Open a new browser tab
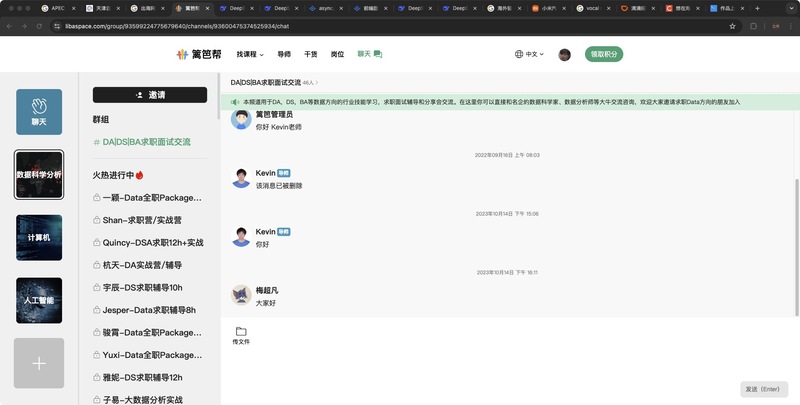The height and width of the screenshot is (405, 800). (x=757, y=8)
